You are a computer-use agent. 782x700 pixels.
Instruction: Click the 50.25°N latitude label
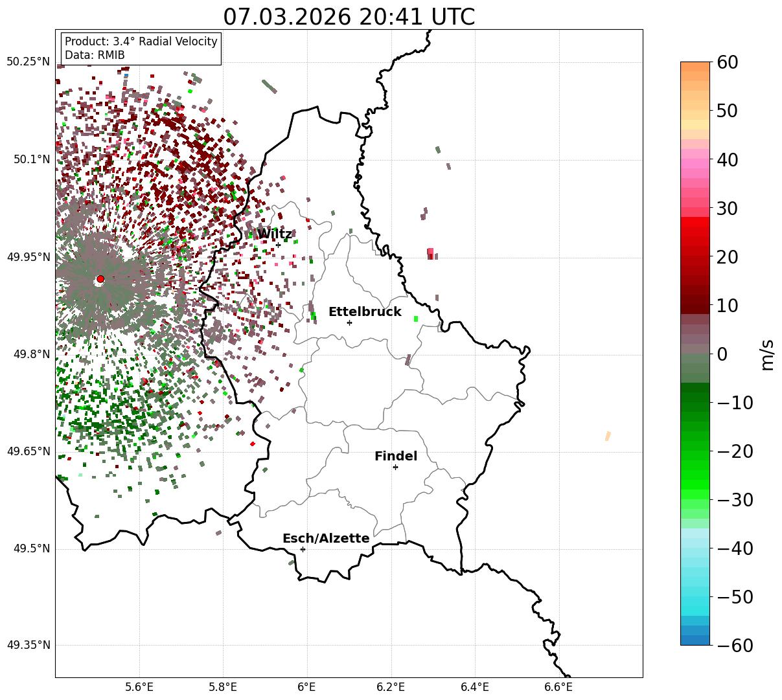point(29,62)
